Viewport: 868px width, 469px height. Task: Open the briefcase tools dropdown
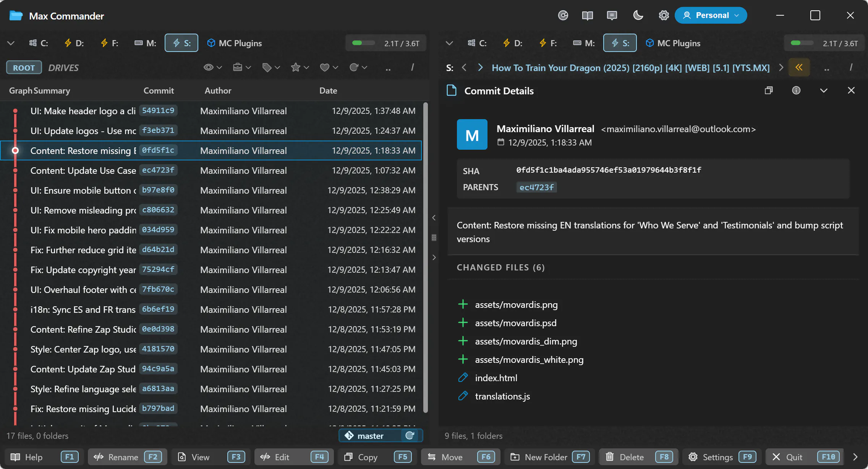pos(242,68)
